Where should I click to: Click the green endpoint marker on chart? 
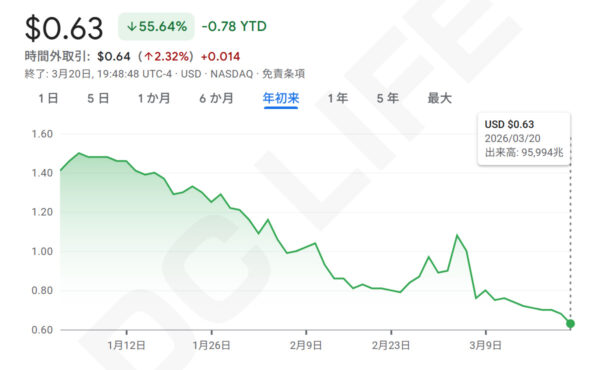pyautogui.click(x=570, y=324)
